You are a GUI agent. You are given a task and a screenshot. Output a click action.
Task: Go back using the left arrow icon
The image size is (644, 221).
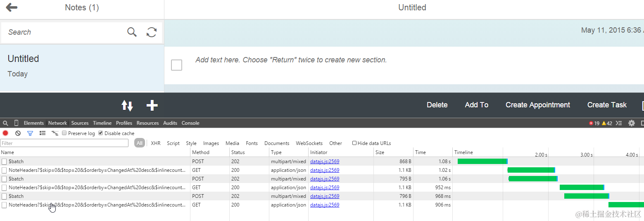[12, 7]
